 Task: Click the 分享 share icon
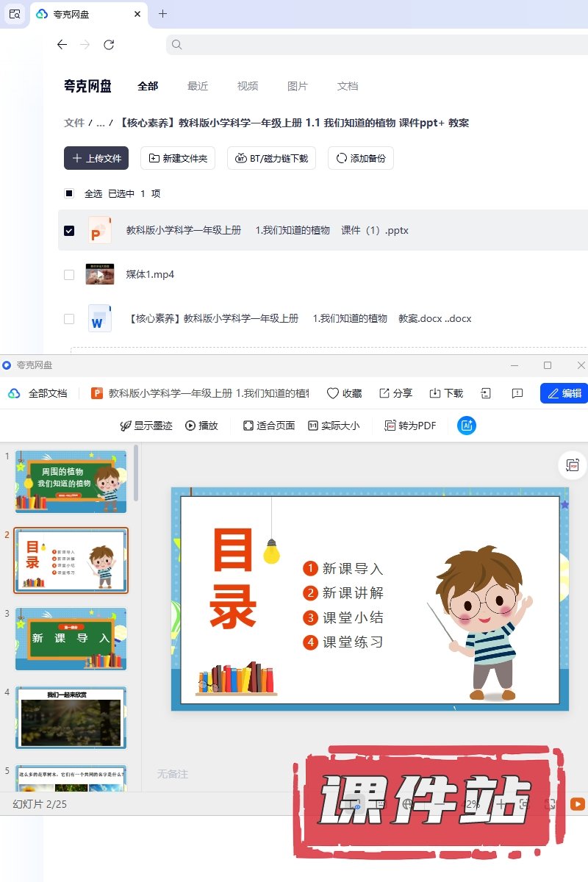point(384,393)
